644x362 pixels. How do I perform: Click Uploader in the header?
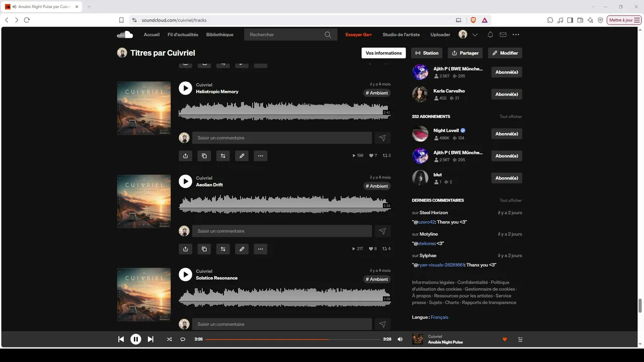tap(440, 35)
